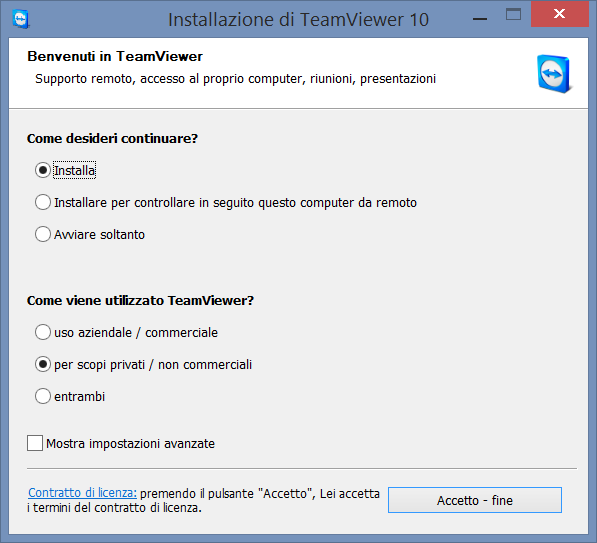This screenshot has width=597, height=543.
Task: Open the Contratto di licenza link
Action: [82, 493]
